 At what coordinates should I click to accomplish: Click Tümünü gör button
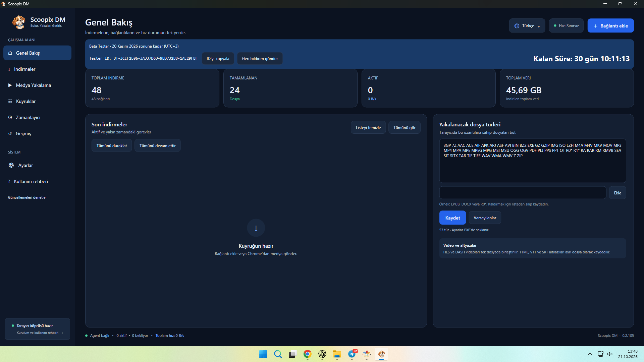(404, 128)
